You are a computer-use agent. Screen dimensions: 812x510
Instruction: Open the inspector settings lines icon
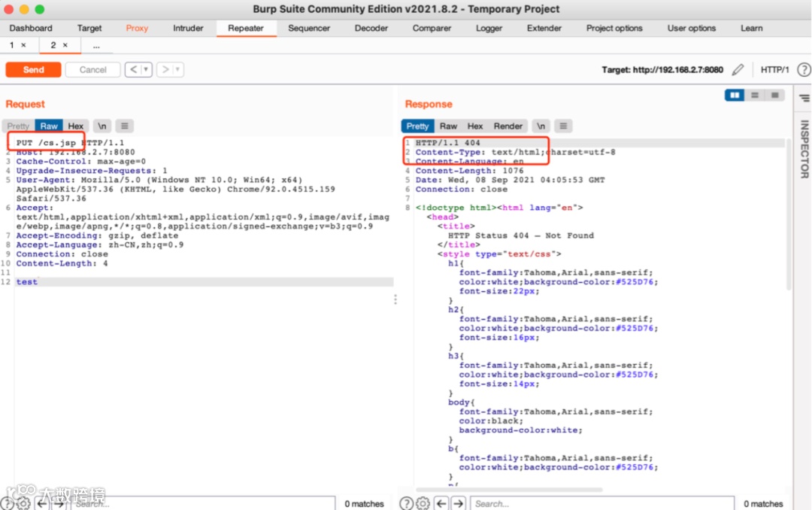tap(804, 98)
